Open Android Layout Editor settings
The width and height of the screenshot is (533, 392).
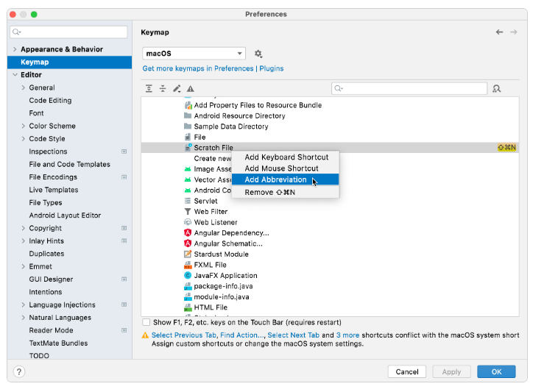point(65,215)
